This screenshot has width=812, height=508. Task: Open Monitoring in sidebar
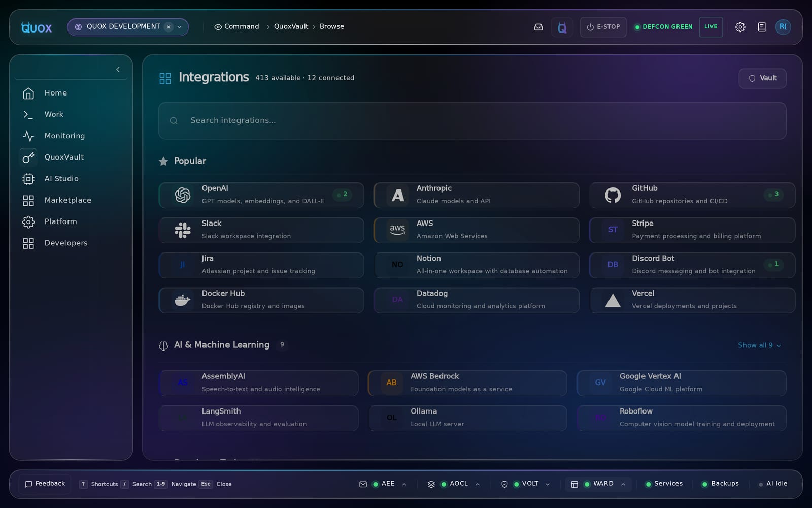coord(71,136)
